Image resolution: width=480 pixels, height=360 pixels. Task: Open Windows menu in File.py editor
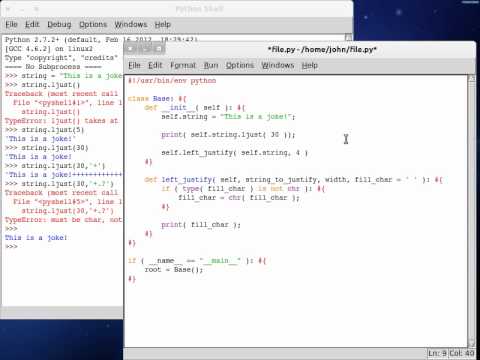(x=278, y=65)
